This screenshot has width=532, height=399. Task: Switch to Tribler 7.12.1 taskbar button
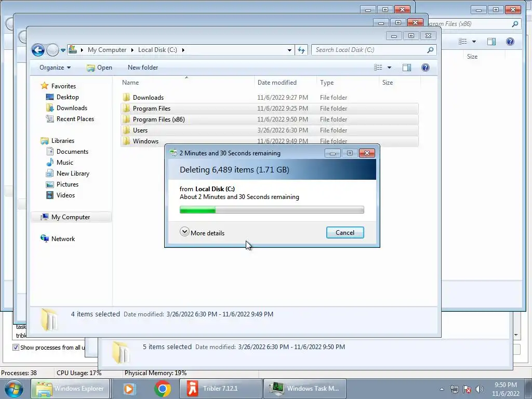[220, 389]
